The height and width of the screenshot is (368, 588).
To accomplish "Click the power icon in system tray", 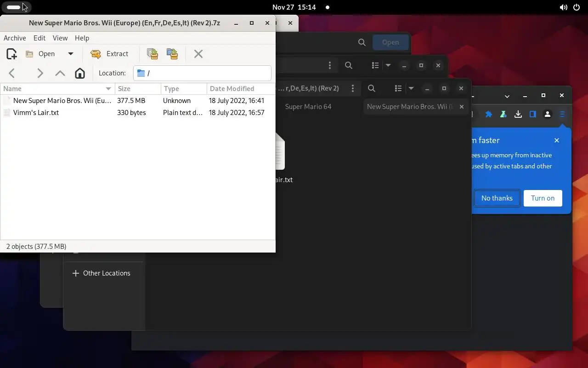I will click(x=577, y=7).
